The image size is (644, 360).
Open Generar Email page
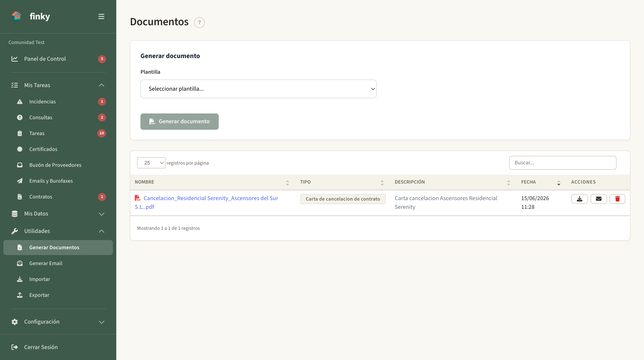coord(58,263)
